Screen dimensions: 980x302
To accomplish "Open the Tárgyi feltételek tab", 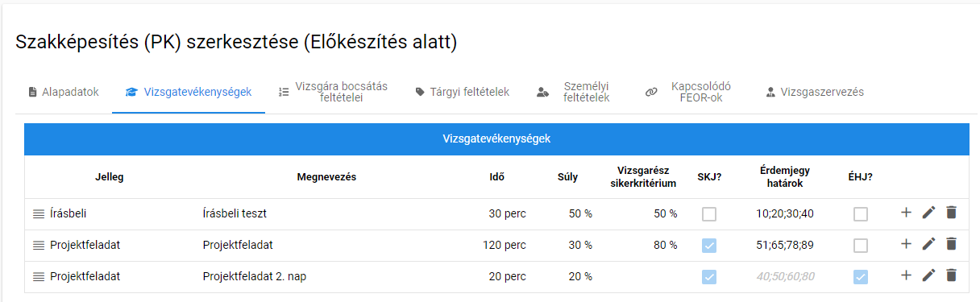I will pos(462,92).
